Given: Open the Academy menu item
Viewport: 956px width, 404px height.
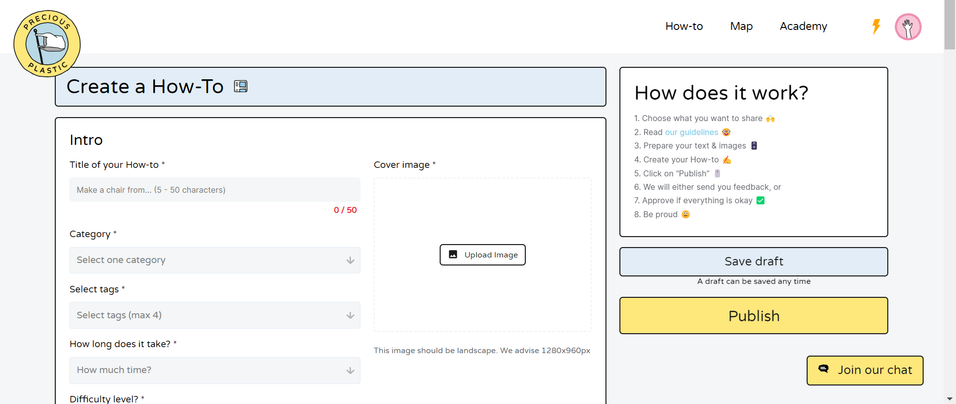Looking at the screenshot, I should [804, 26].
